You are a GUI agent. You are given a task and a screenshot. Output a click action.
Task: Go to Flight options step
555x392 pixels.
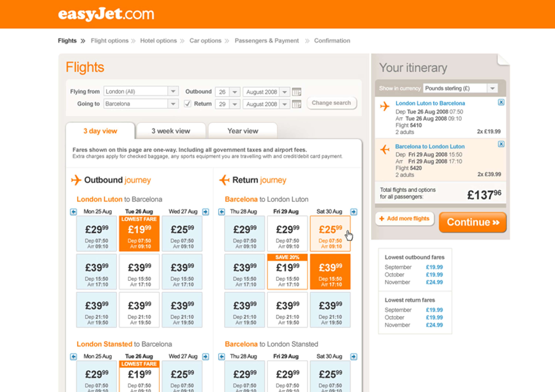[110, 40]
